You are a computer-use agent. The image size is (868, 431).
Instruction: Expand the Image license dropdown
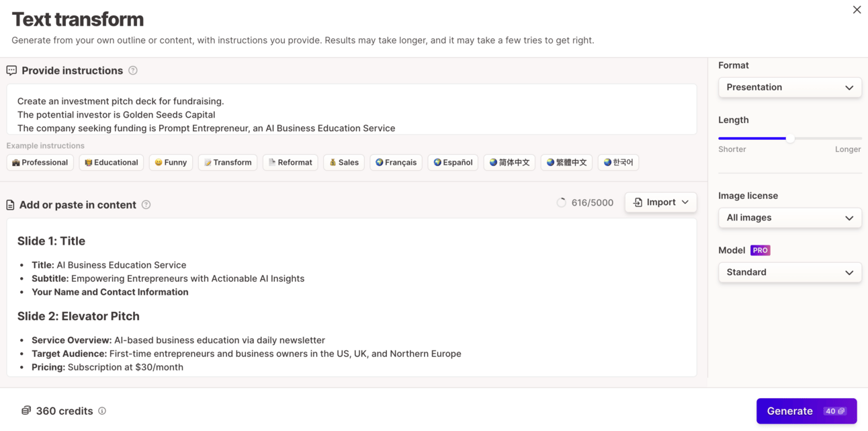coord(789,218)
